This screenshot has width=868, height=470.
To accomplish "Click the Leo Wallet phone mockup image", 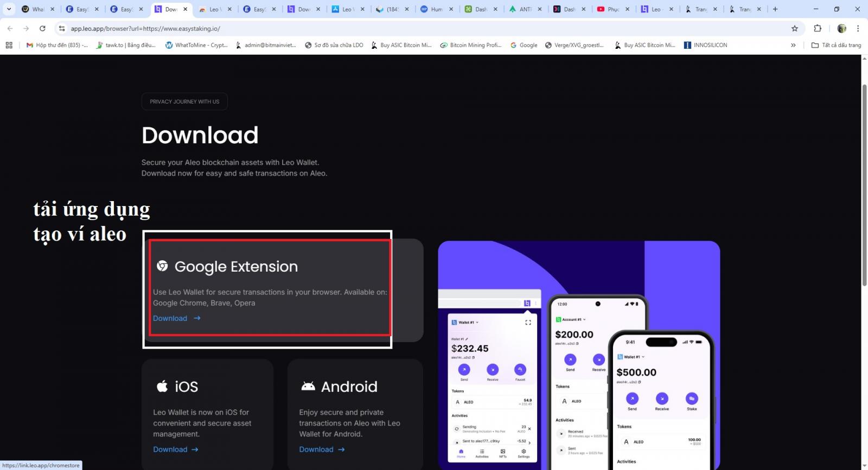I will coord(579,355).
